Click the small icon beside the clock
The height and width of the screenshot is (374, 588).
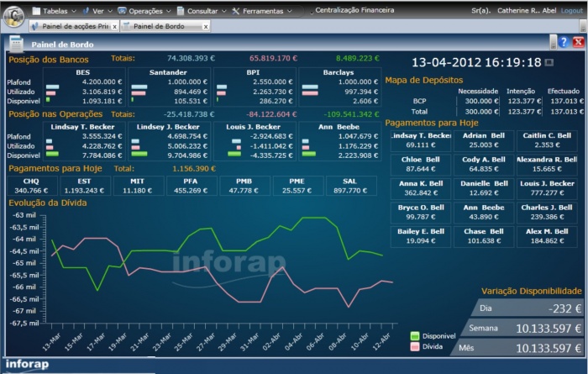[x=549, y=62]
